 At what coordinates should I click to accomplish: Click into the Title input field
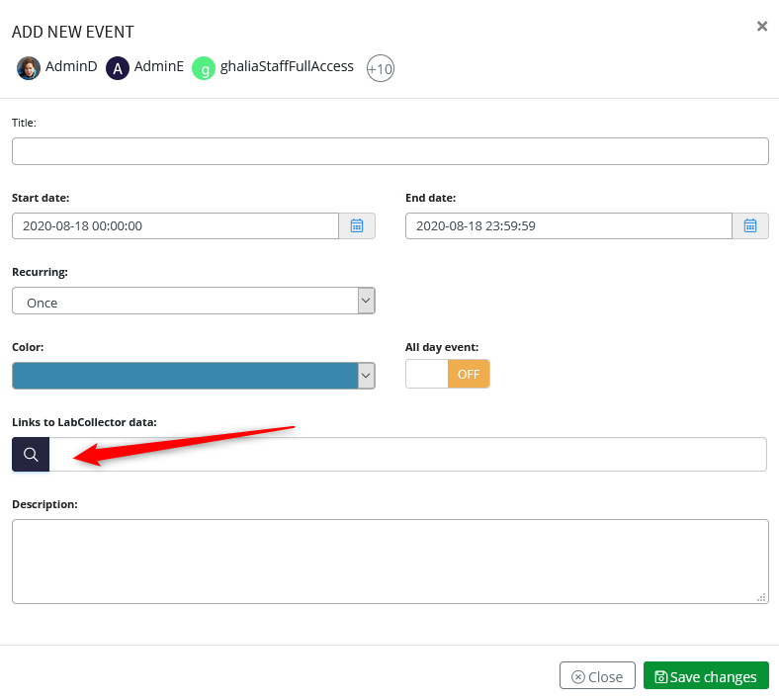tap(390, 151)
